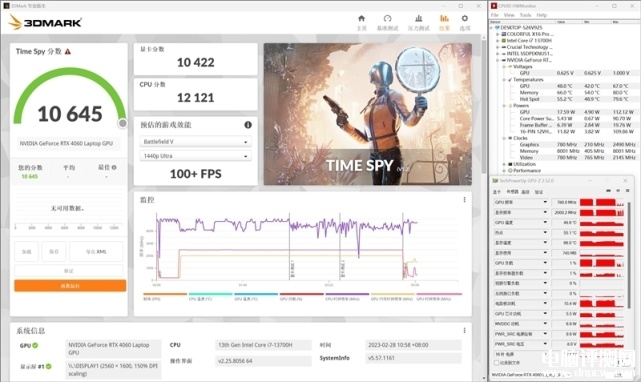The height and width of the screenshot is (382, 641).
Task: Open the Help menu in HWMonitor
Action: click(x=542, y=15)
